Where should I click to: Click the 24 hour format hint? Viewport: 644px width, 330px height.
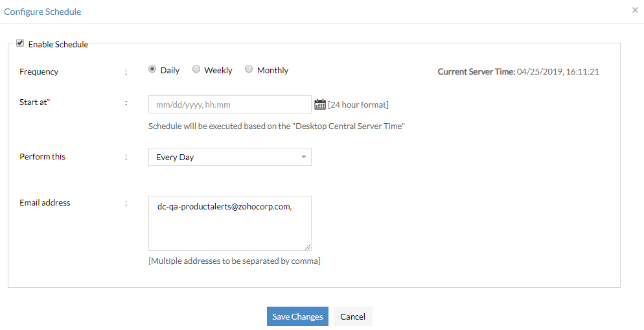(x=358, y=105)
